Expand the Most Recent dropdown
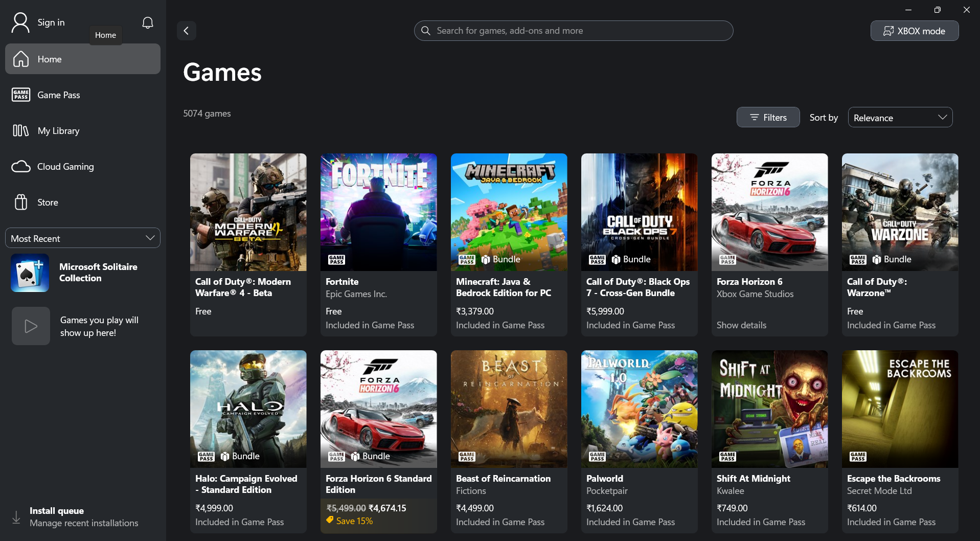980x541 pixels. point(83,238)
